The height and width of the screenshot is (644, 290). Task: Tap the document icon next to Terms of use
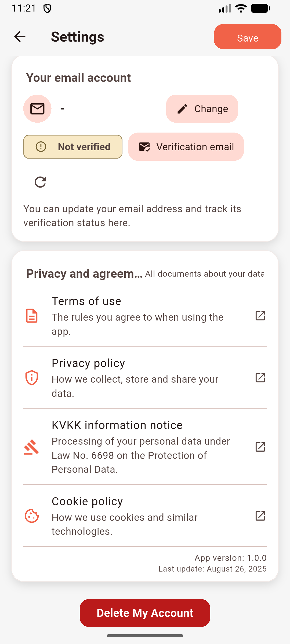coord(32,316)
